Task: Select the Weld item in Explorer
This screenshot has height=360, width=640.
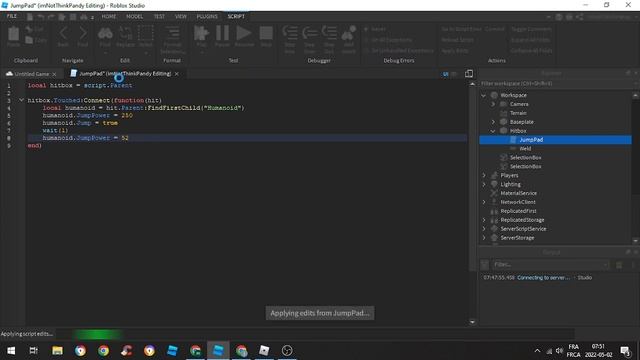Action: pos(525,149)
